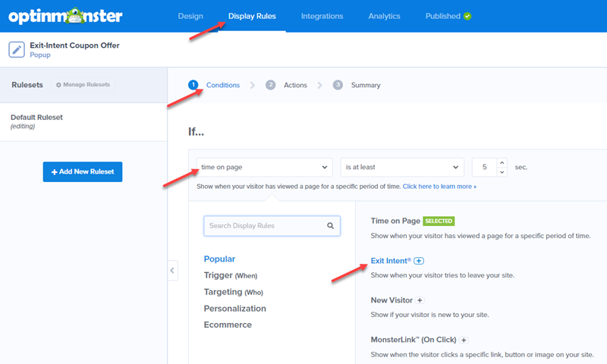Click plus icon next to MonsterLink (On Click)
The width and height of the screenshot is (607, 364).
(464, 340)
